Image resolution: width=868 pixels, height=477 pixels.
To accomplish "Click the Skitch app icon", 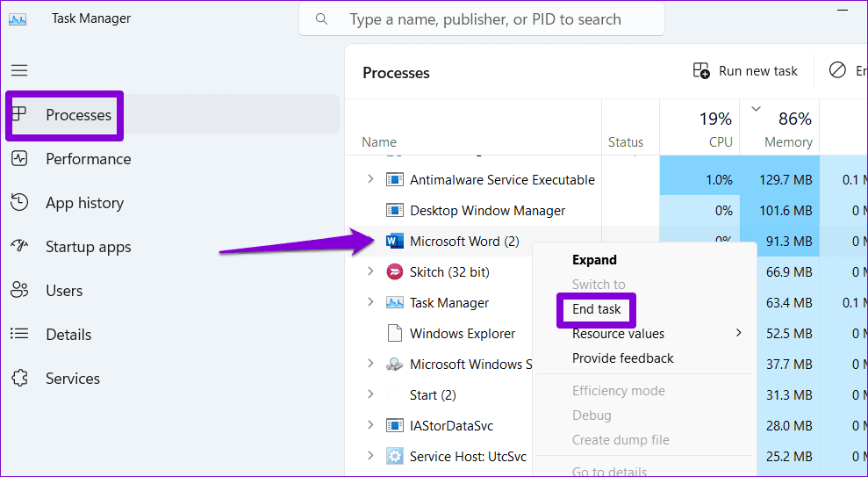I will coord(394,272).
